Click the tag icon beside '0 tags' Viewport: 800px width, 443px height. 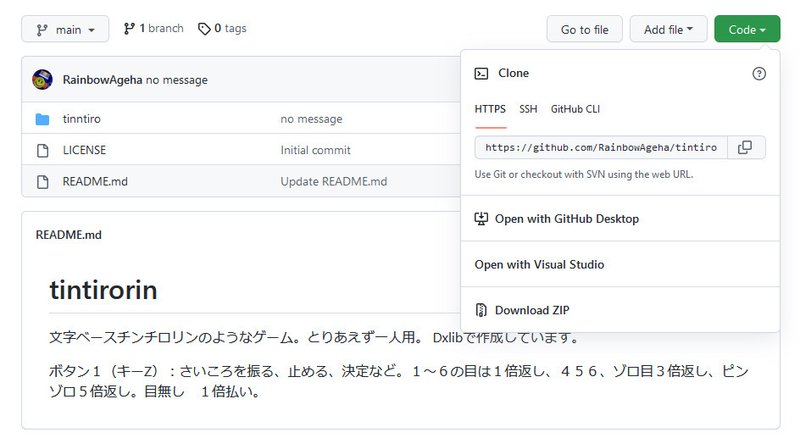pos(204,29)
